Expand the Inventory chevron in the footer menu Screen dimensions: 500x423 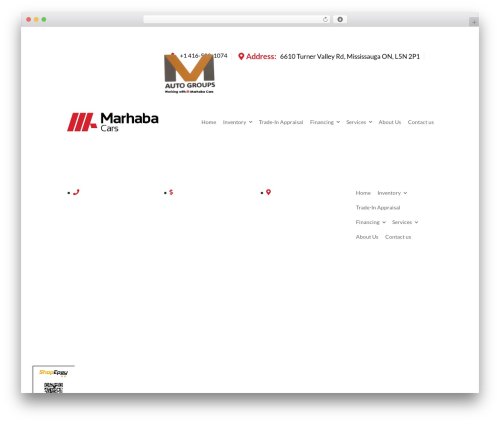405,193
